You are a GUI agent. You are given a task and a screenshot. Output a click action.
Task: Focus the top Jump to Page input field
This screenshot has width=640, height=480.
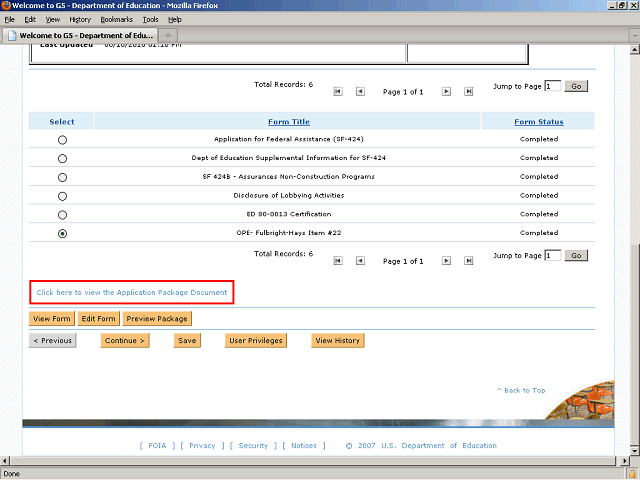pyautogui.click(x=553, y=86)
